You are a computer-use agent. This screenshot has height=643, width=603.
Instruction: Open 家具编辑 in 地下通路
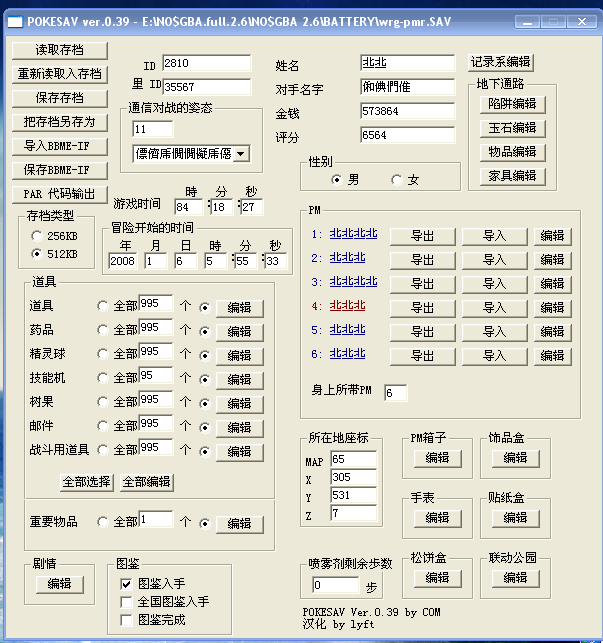coord(513,176)
